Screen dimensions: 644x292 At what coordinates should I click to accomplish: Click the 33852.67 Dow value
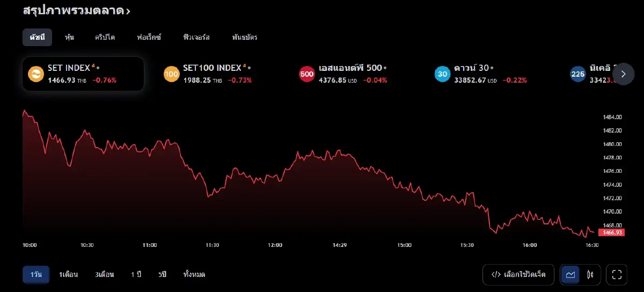(x=469, y=80)
